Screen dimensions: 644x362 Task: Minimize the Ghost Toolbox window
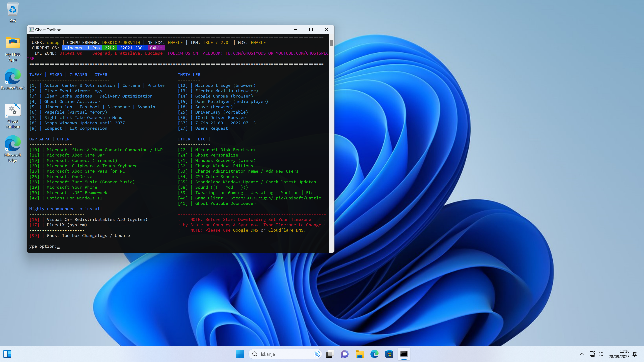(296, 29)
